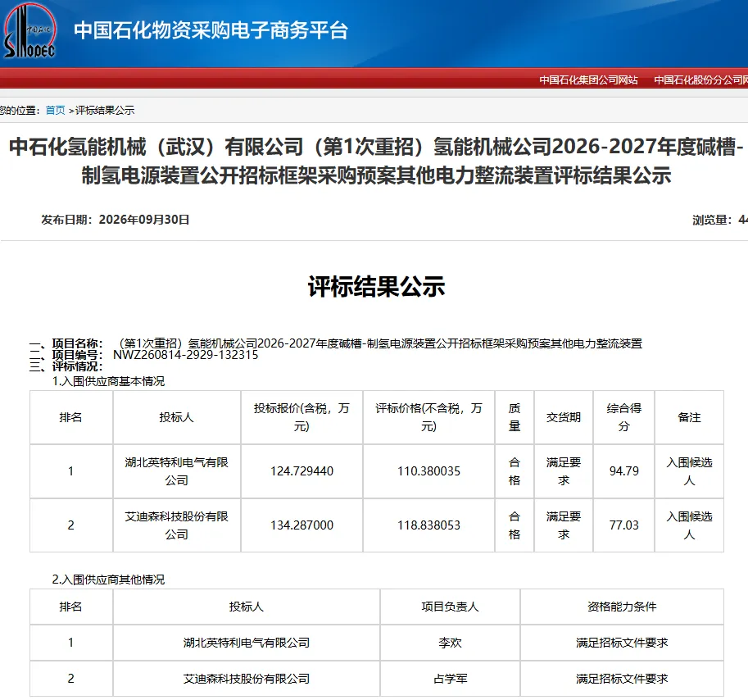The width and height of the screenshot is (748, 700).
Task: Select 艾迪森科技股份有限公司 in the first table
Action: (x=176, y=525)
